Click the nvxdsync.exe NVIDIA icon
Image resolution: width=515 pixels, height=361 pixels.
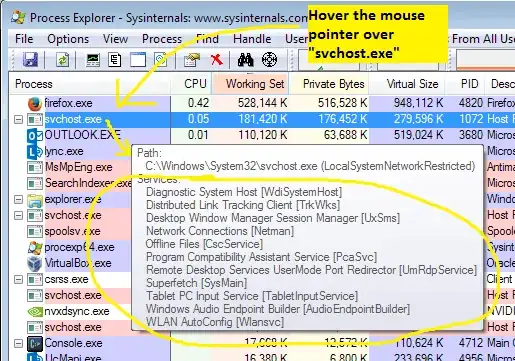point(35,312)
